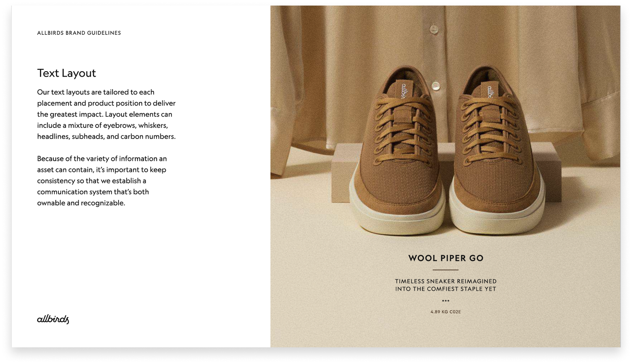Click the three-asterisk separator above the carbon number

click(446, 301)
